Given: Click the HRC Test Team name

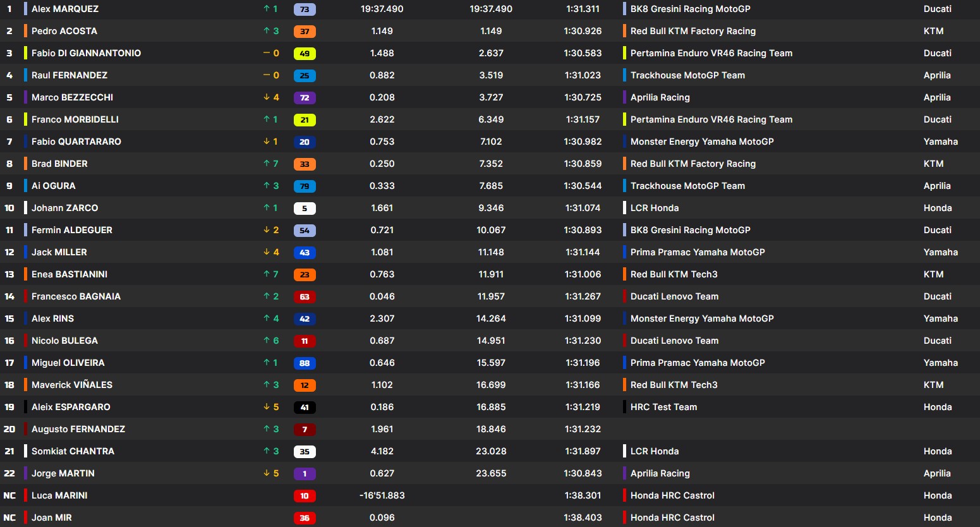Looking at the screenshot, I should point(663,407).
